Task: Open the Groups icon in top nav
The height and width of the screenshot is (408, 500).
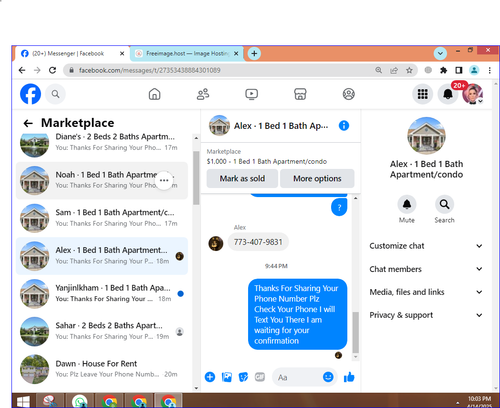Action: click(349, 94)
